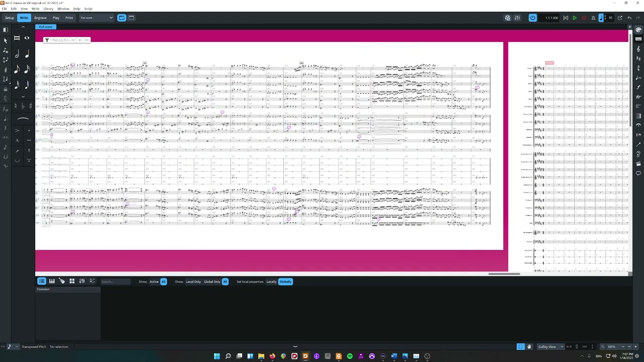The width and height of the screenshot is (644, 362).
Task: Rewind to the beginning of the flow
Action: (566, 18)
